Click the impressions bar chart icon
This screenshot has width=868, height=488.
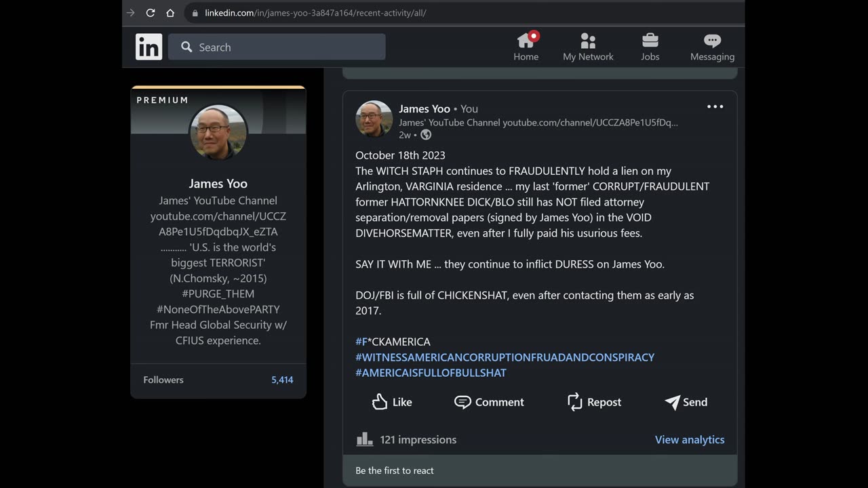(x=365, y=439)
